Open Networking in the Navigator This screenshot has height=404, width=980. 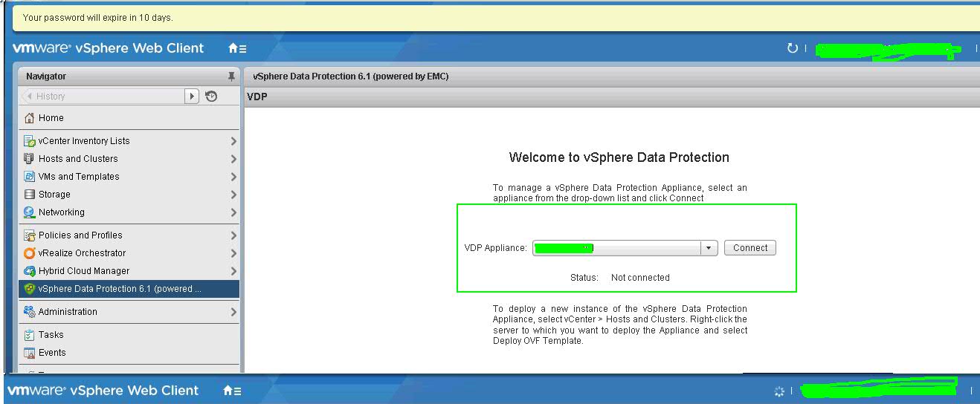129,212
